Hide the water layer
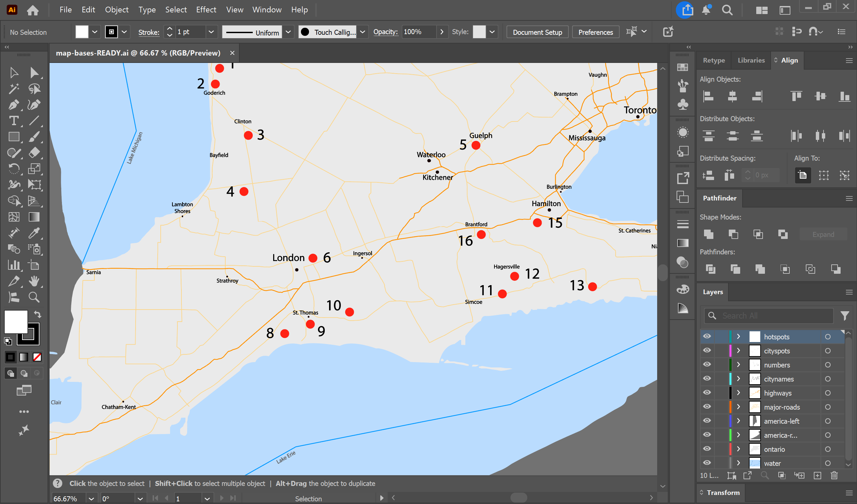The height and width of the screenshot is (504, 857). click(x=707, y=463)
